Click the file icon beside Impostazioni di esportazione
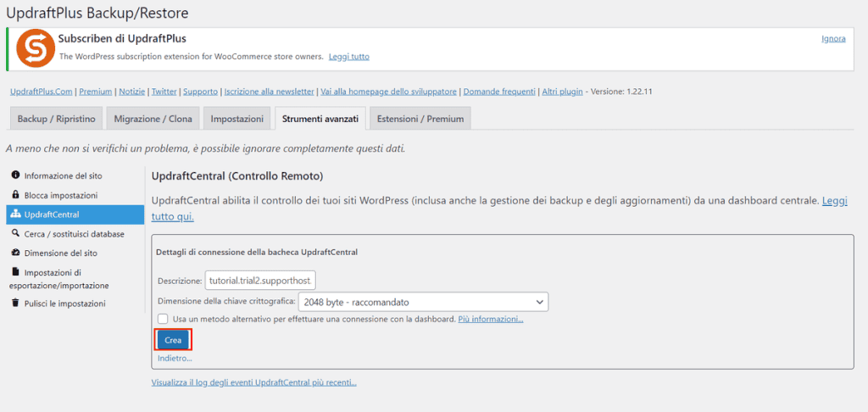This screenshot has width=868, height=412. click(x=15, y=272)
